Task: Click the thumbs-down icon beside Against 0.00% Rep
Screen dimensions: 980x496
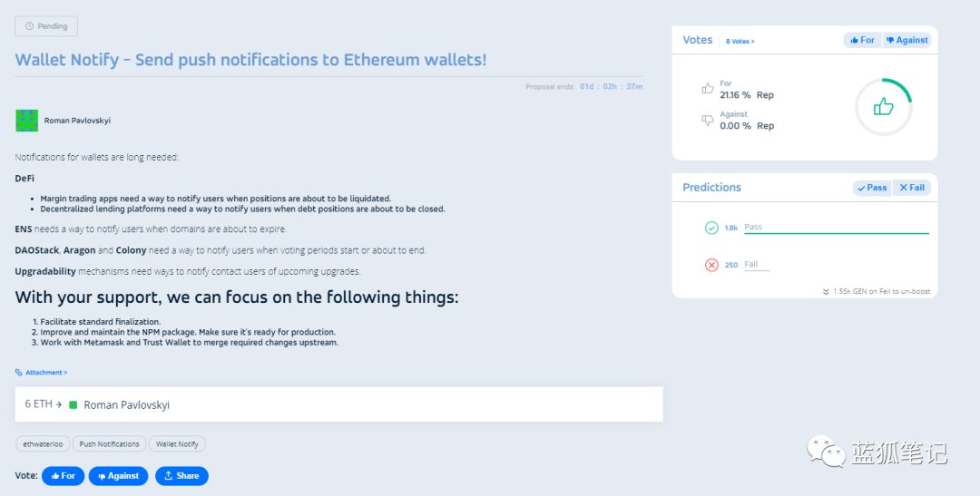Action: pyautogui.click(x=708, y=120)
